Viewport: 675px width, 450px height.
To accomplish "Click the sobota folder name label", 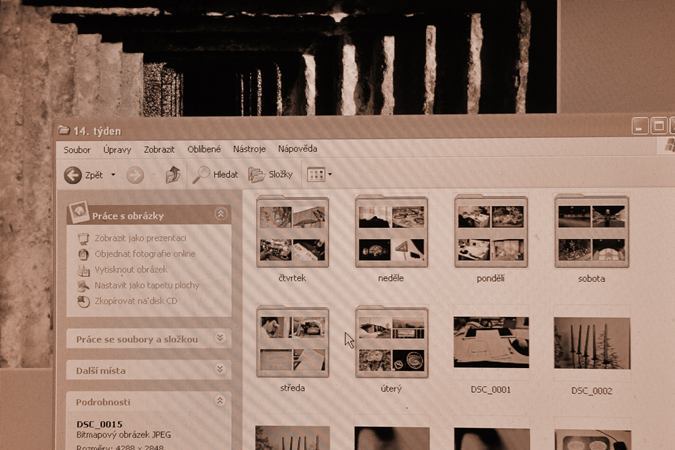I will 591,279.
